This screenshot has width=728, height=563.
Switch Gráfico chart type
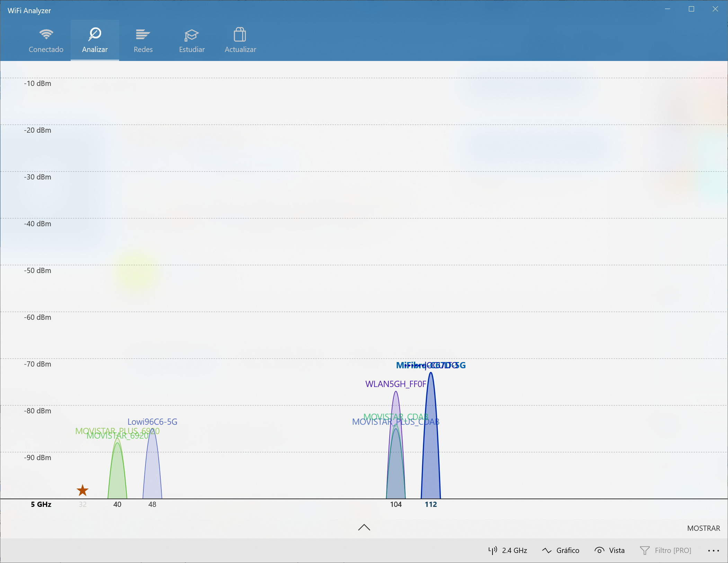click(561, 550)
